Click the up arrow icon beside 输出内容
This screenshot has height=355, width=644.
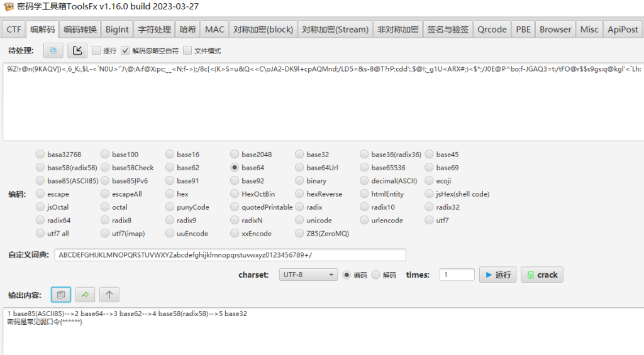pos(109,294)
